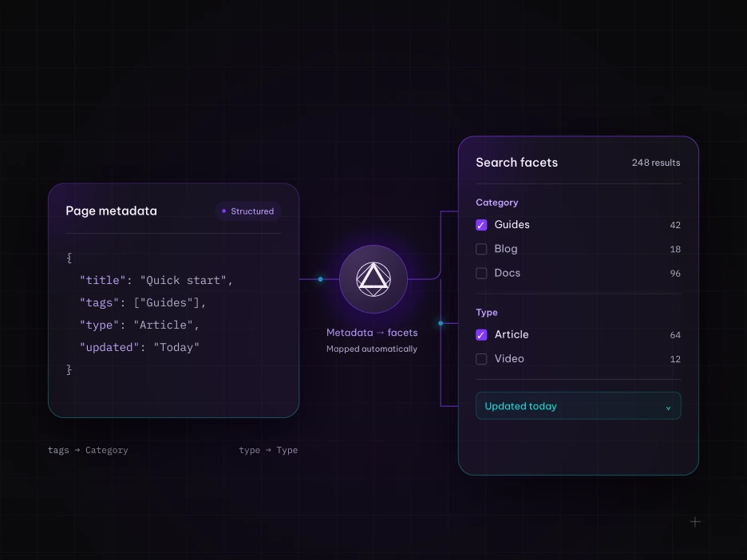The width and height of the screenshot is (747, 560).
Task: Click the central triangle logo icon
Action: click(373, 279)
